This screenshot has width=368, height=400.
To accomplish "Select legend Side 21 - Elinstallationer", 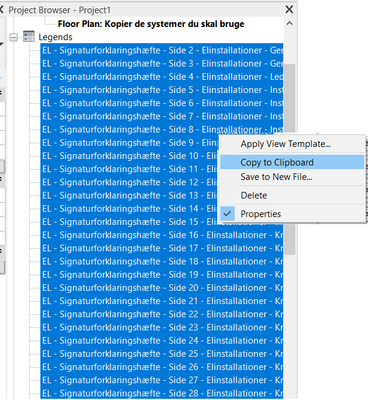I will click(x=162, y=301).
